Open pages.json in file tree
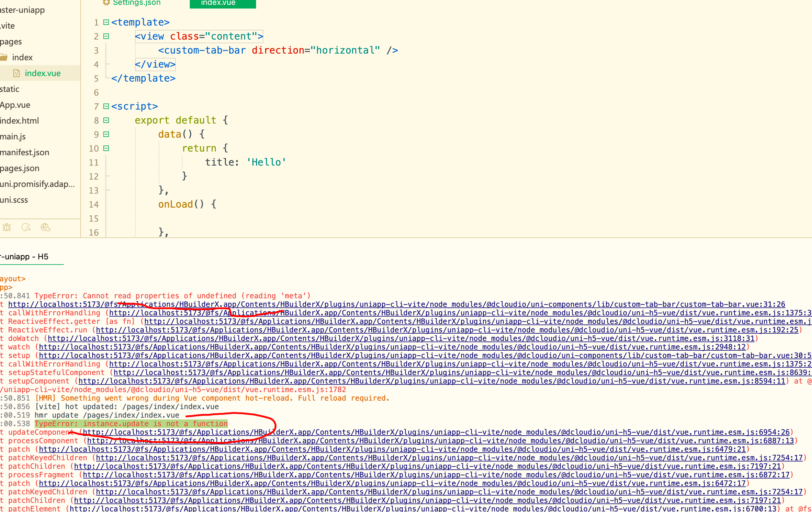The image size is (812, 512). (x=19, y=168)
